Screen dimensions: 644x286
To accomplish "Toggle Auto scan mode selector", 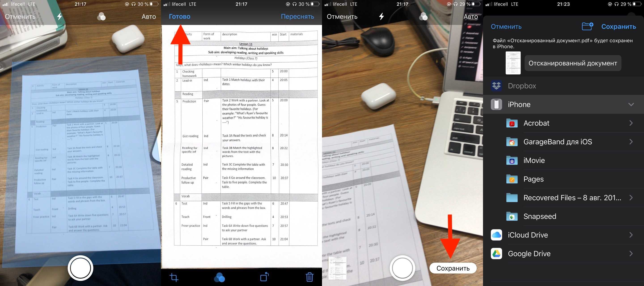I will click(149, 16).
